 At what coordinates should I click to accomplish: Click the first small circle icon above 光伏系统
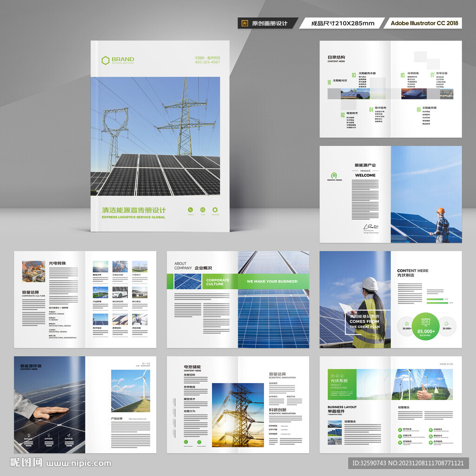point(332,376)
